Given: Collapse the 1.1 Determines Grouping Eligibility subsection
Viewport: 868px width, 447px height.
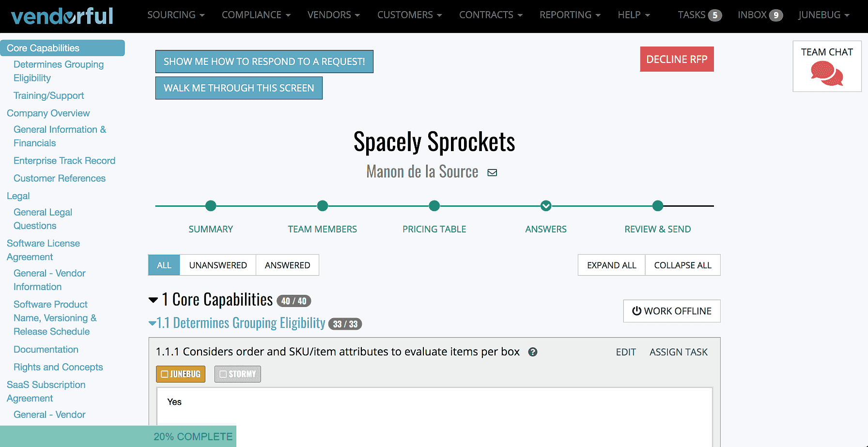Looking at the screenshot, I should tap(152, 323).
